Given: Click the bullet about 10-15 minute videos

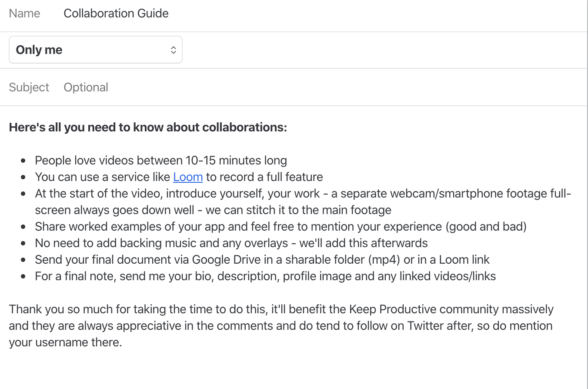Looking at the screenshot, I should 161,161.
